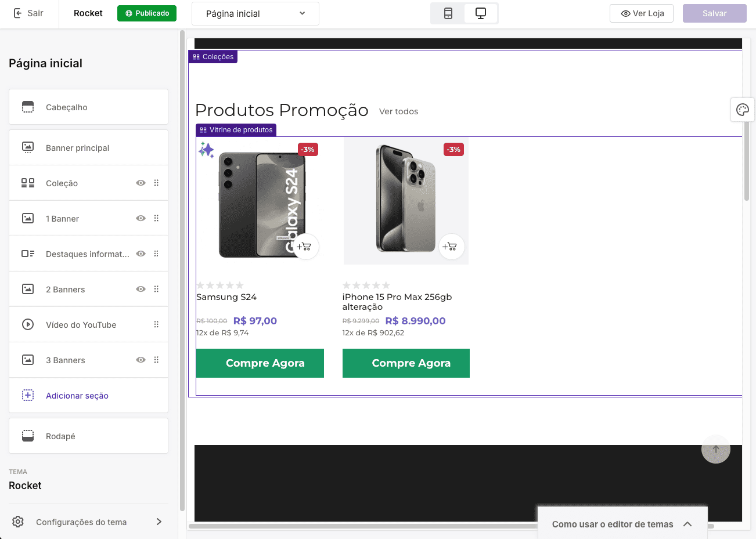Click the Banner principal image icon
756x539 pixels.
(28, 147)
